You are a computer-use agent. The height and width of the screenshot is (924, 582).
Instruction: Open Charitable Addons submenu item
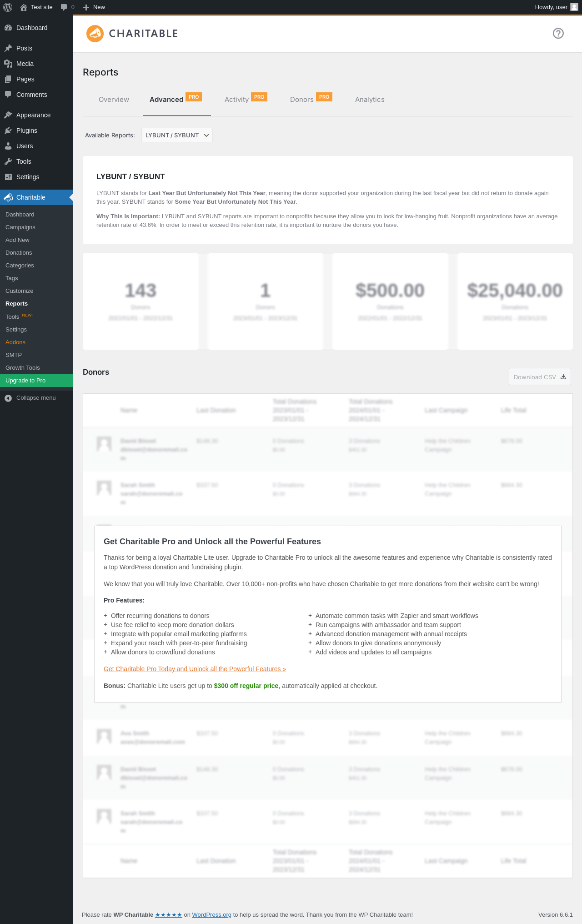(36, 342)
